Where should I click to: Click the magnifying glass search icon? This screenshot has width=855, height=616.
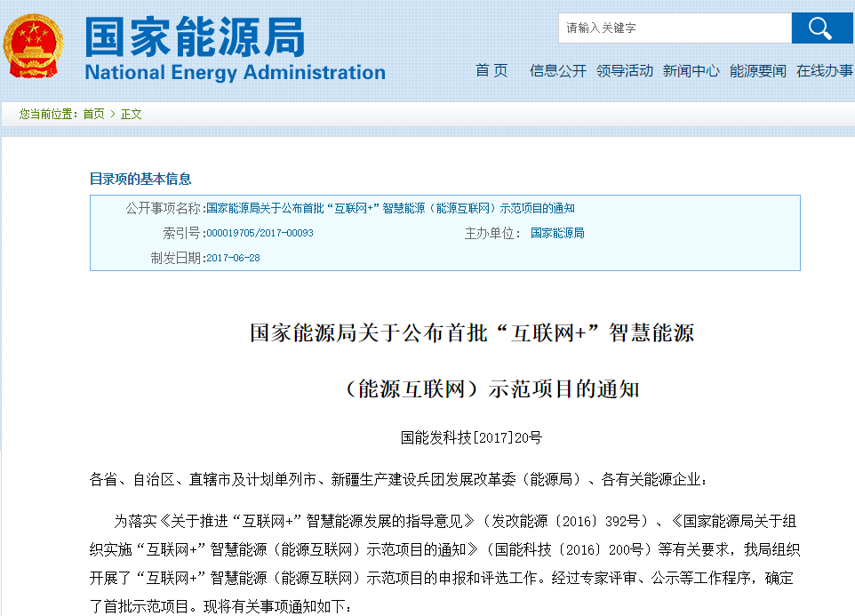pyautogui.click(x=821, y=28)
